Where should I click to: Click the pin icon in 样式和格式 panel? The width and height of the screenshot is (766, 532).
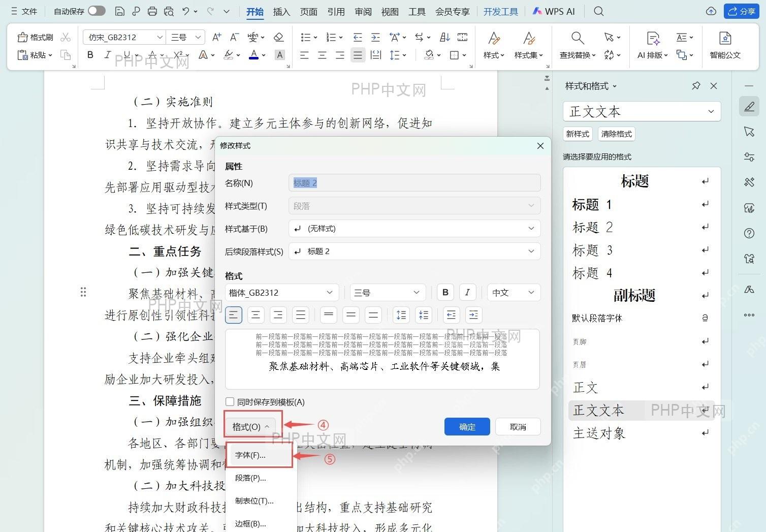[696, 86]
